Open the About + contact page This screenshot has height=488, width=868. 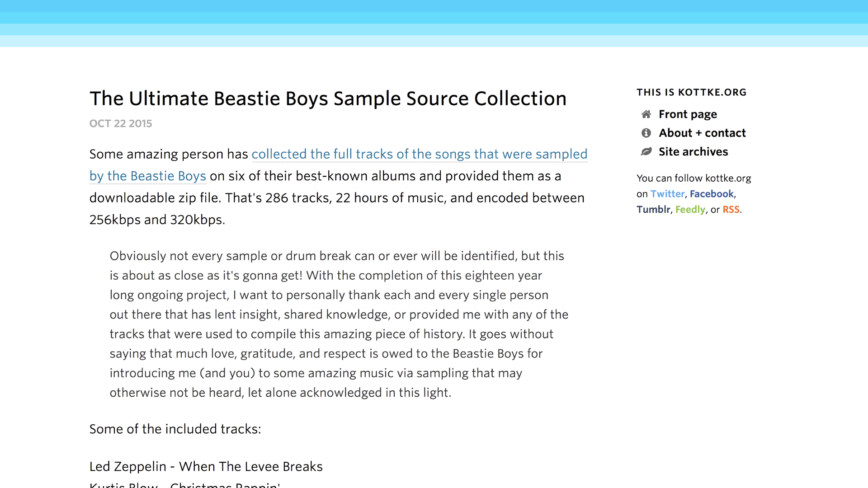(x=702, y=133)
